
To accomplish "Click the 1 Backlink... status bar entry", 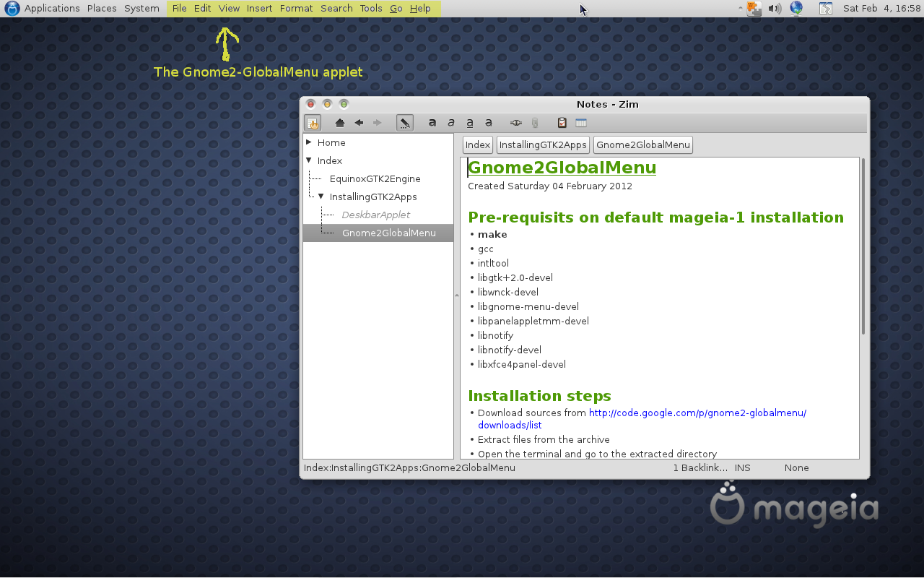I will pyautogui.click(x=700, y=468).
